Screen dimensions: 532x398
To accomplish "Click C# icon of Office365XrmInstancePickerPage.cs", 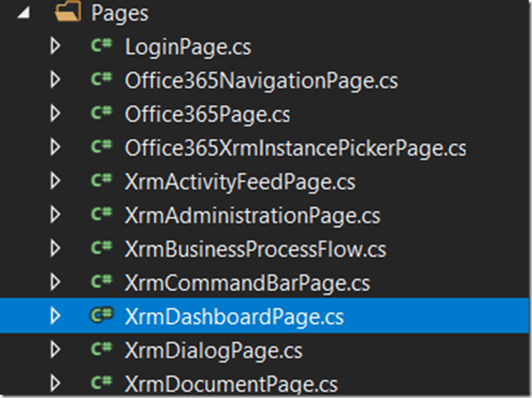I will tap(102, 146).
